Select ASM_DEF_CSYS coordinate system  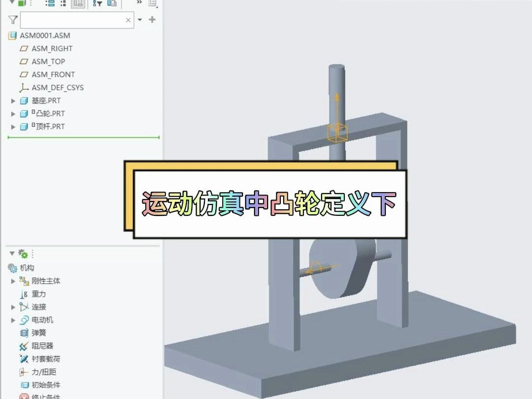click(57, 88)
